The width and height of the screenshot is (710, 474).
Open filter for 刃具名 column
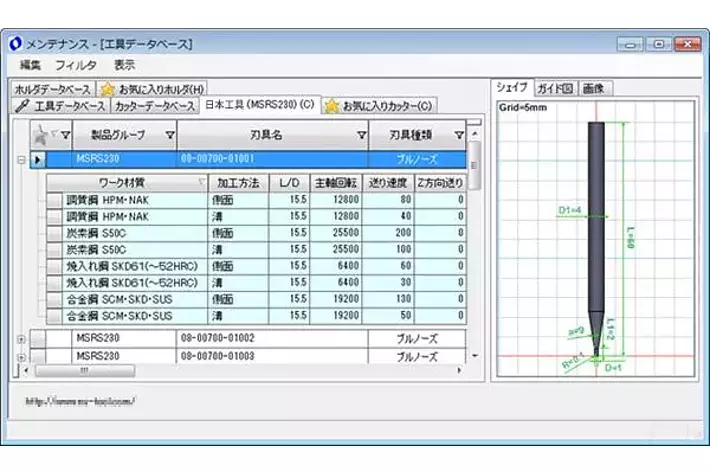(361, 135)
